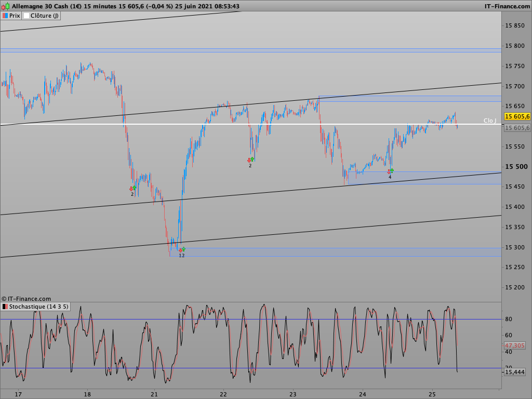Viewport: 532px width, 399px height.
Task: Click date 25 on the time axis
Action: click(432, 394)
